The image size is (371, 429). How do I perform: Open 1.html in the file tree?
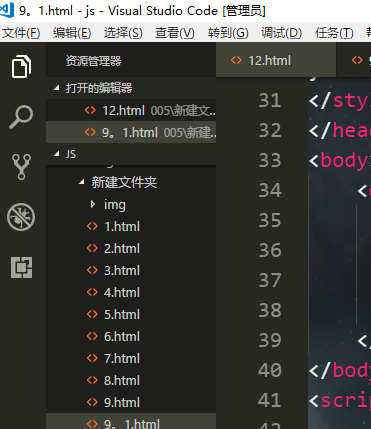(131, 226)
